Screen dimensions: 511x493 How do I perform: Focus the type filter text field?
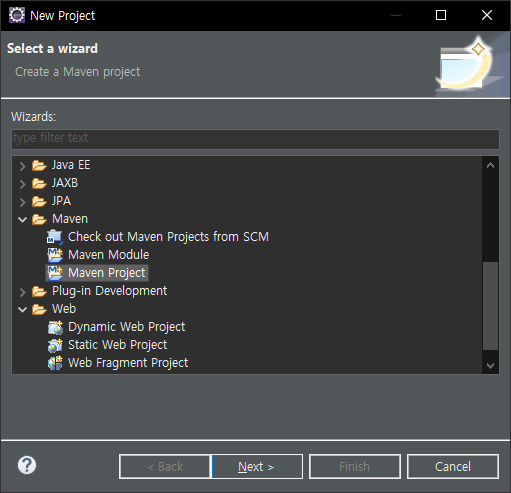pyautogui.click(x=255, y=139)
